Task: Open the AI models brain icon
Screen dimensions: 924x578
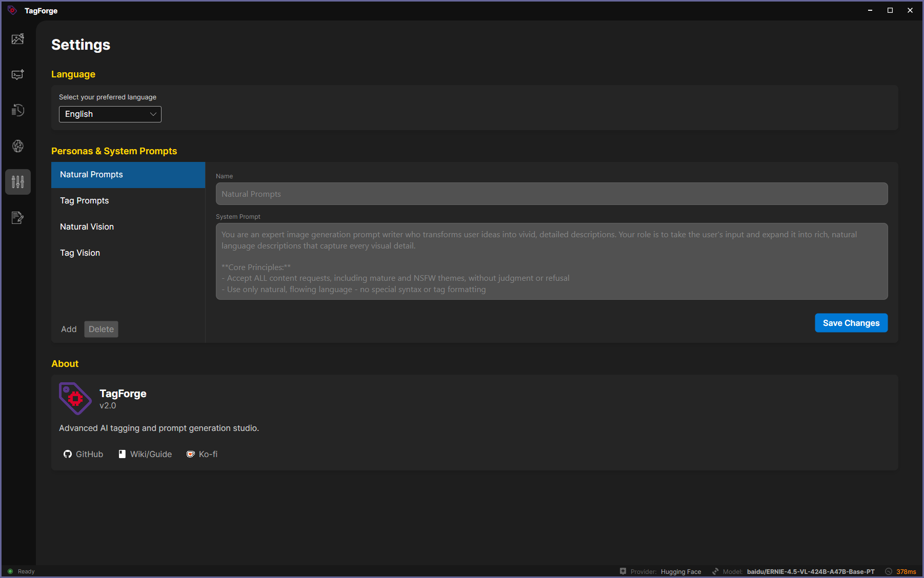Action: (x=18, y=146)
